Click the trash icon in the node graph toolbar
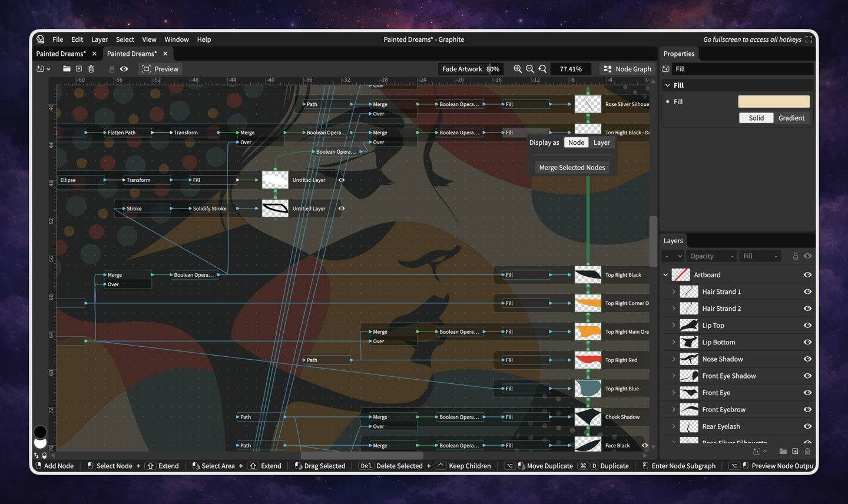This screenshot has width=848, height=504. point(91,69)
